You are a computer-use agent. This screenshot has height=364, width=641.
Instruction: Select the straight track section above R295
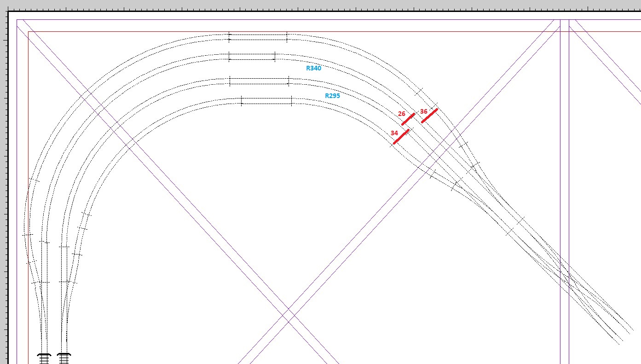[259, 81]
